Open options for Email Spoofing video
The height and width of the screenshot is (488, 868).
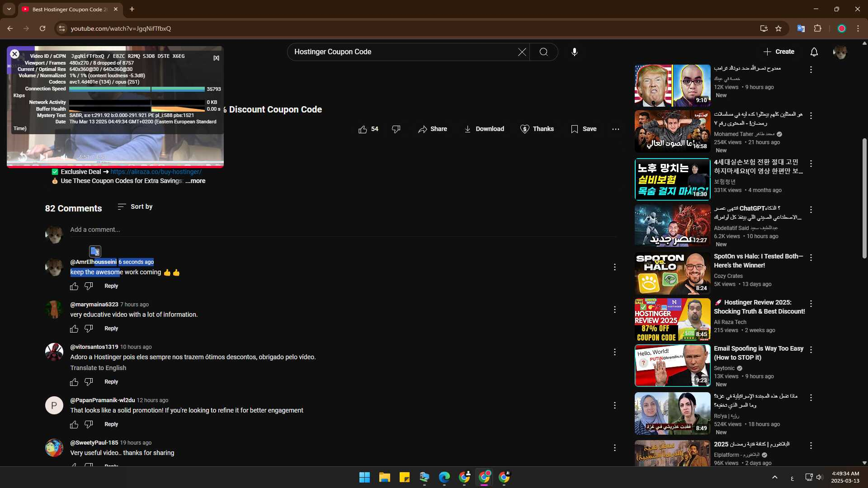click(x=811, y=350)
